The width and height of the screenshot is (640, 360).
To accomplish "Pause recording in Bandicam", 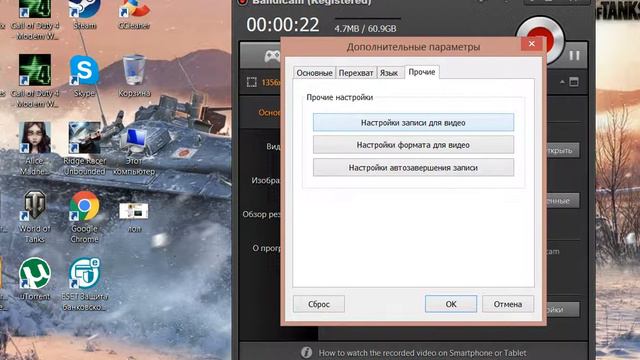I will [x=574, y=56].
